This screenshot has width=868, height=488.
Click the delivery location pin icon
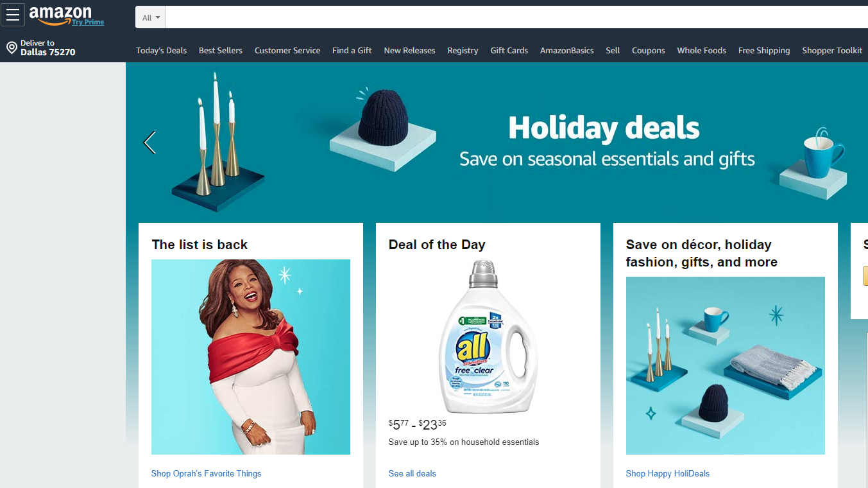(12, 48)
